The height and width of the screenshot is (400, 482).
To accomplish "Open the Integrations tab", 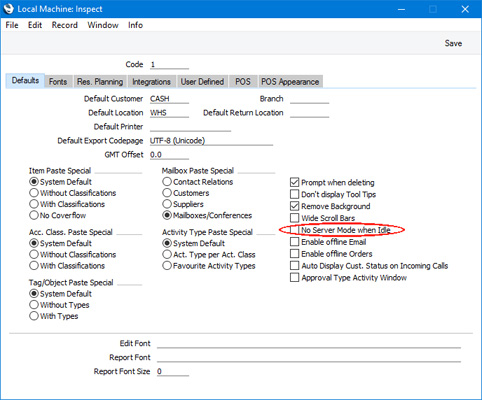I will pos(151,82).
